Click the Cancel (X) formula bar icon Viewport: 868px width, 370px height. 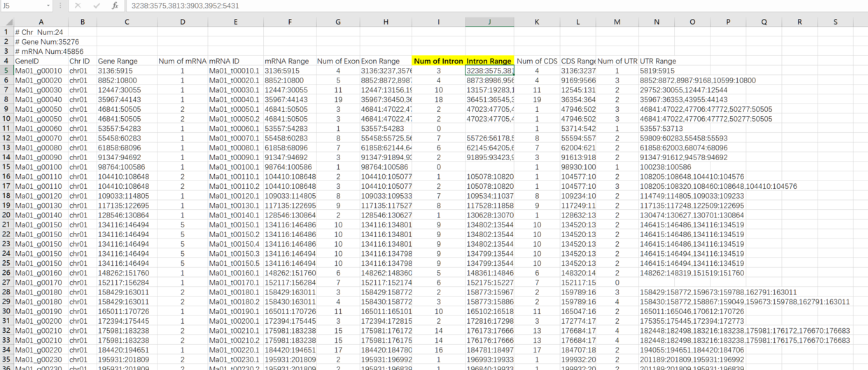click(78, 6)
